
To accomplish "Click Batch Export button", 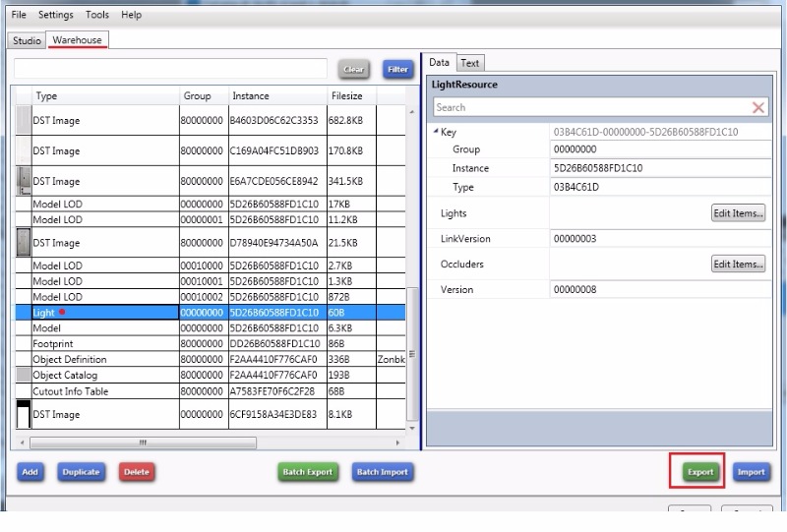I will click(x=308, y=472).
